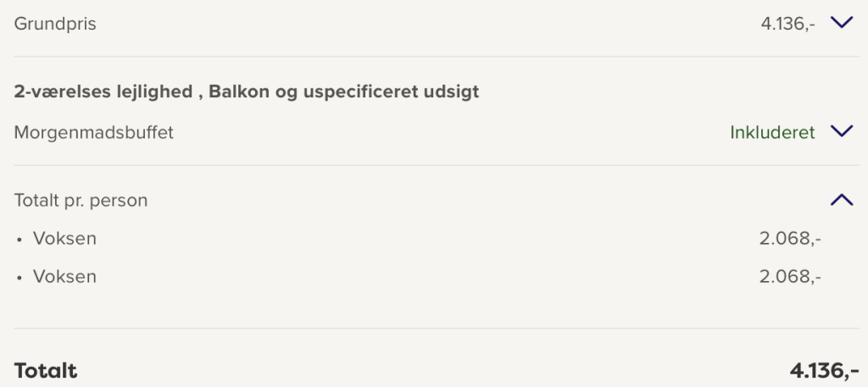
Task: Click the 2-værelses lejlighed heading text
Action: tap(103, 91)
